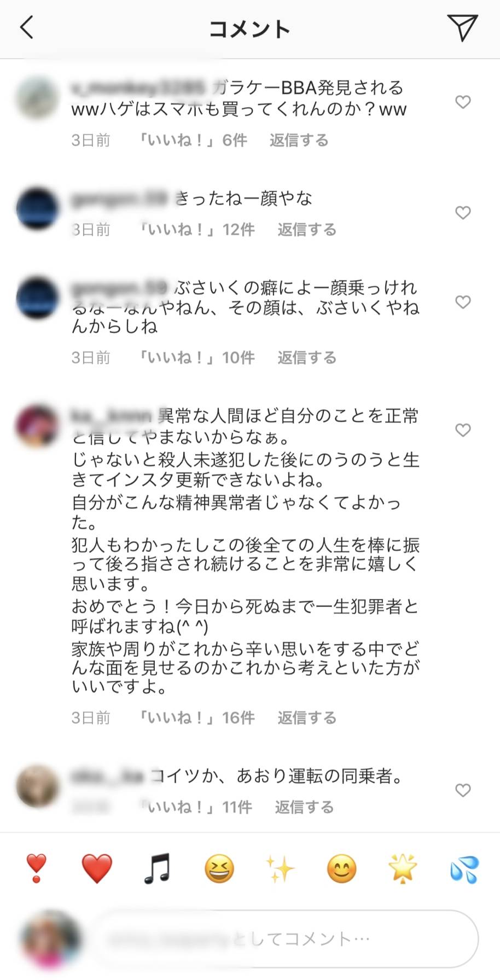Insert the glowing star emoji
The height and width of the screenshot is (980, 500).
(x=403, y=868)
